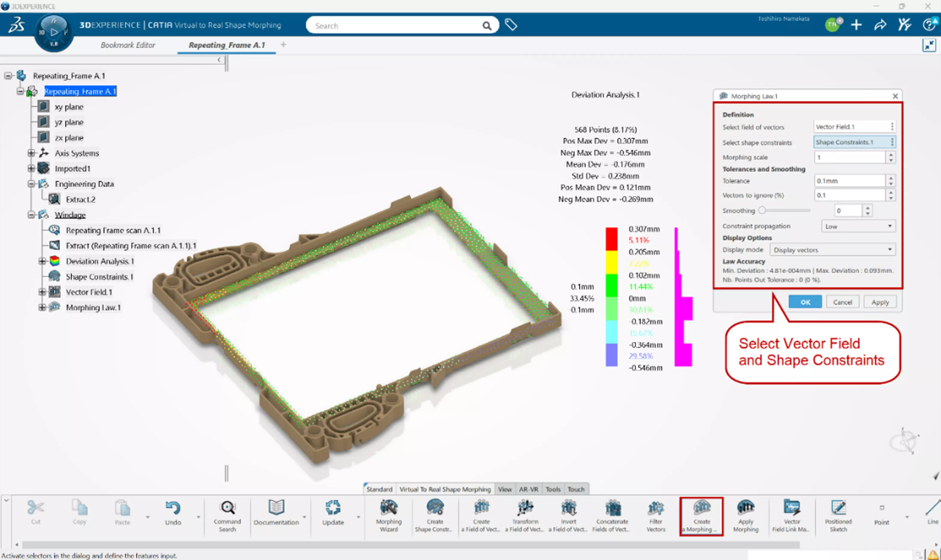
Task: Click the OK button in Morphing Law
Action: point(805,302)
